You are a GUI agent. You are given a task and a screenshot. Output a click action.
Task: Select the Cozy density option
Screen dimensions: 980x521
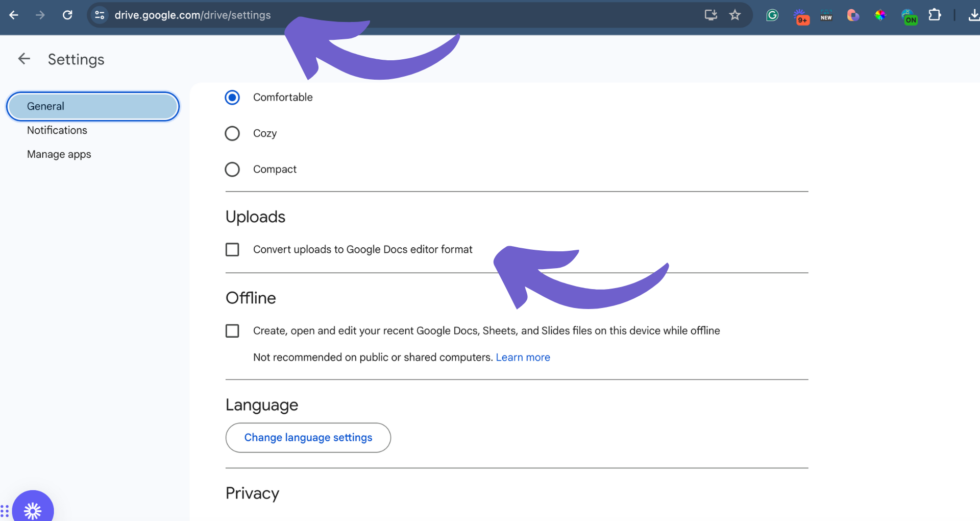pos(232,133)
